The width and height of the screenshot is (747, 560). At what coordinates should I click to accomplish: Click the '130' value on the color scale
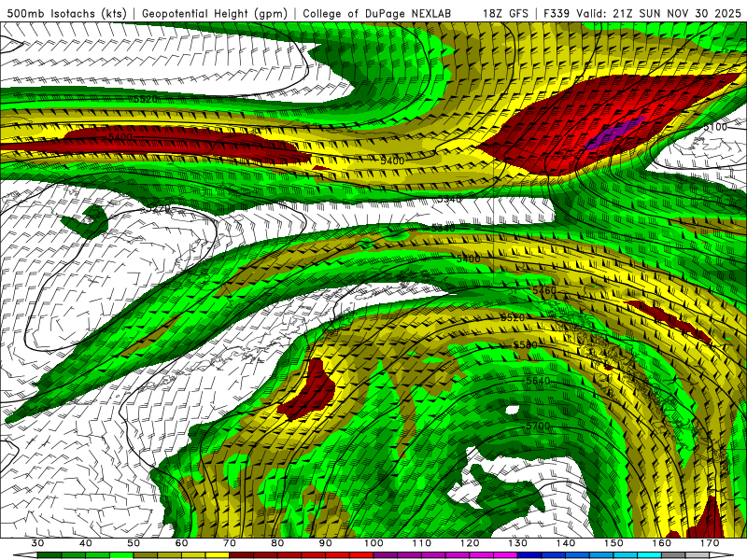(517, 543)
